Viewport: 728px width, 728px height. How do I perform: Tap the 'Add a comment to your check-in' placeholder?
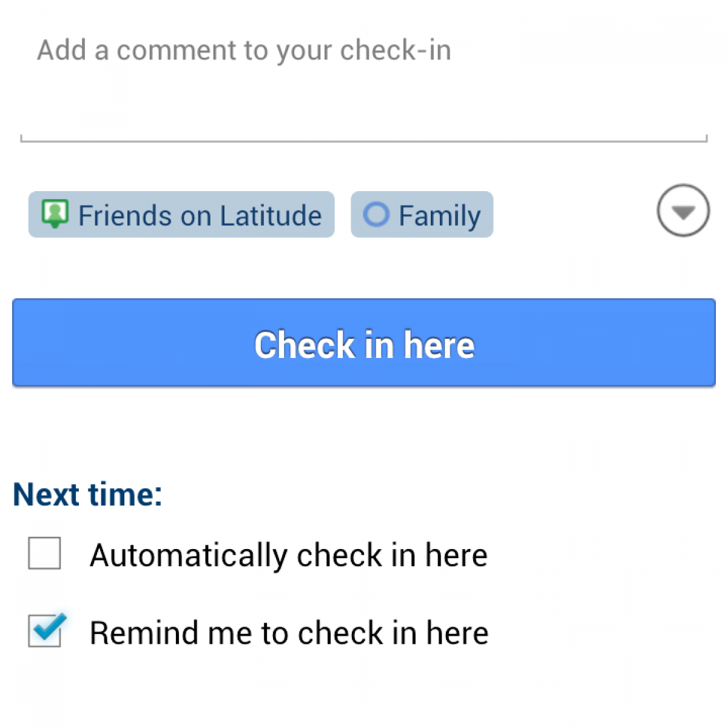tap(244, 50)
